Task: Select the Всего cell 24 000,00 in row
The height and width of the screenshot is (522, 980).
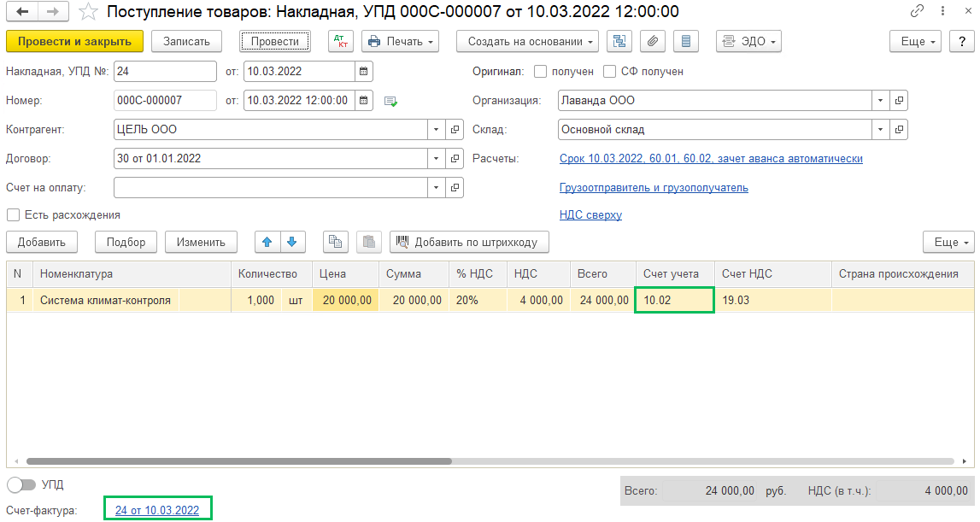Action: pyautogui.click(x=603, y=300)
